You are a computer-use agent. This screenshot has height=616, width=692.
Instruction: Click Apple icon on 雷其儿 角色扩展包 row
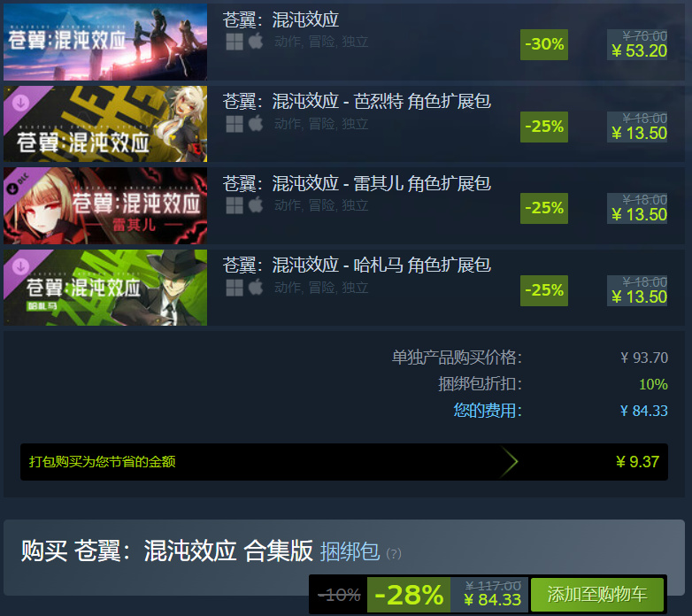[x=256, y=205]
